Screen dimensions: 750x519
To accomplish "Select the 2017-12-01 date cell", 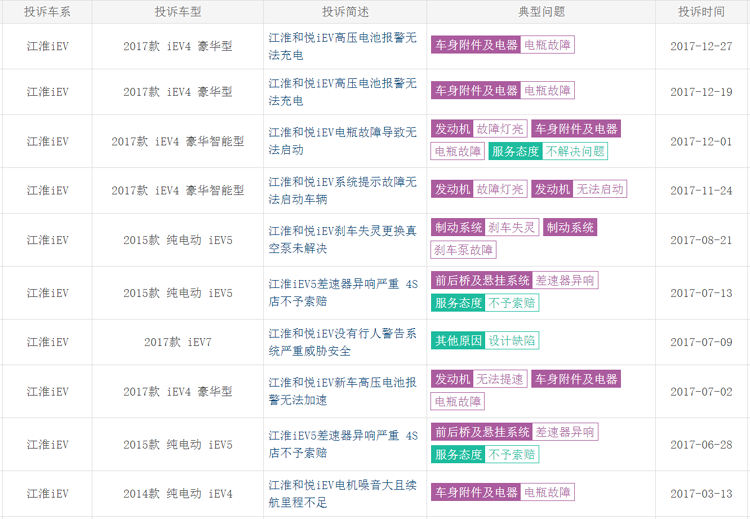I will pyautogui.click(x=701, y=141).
